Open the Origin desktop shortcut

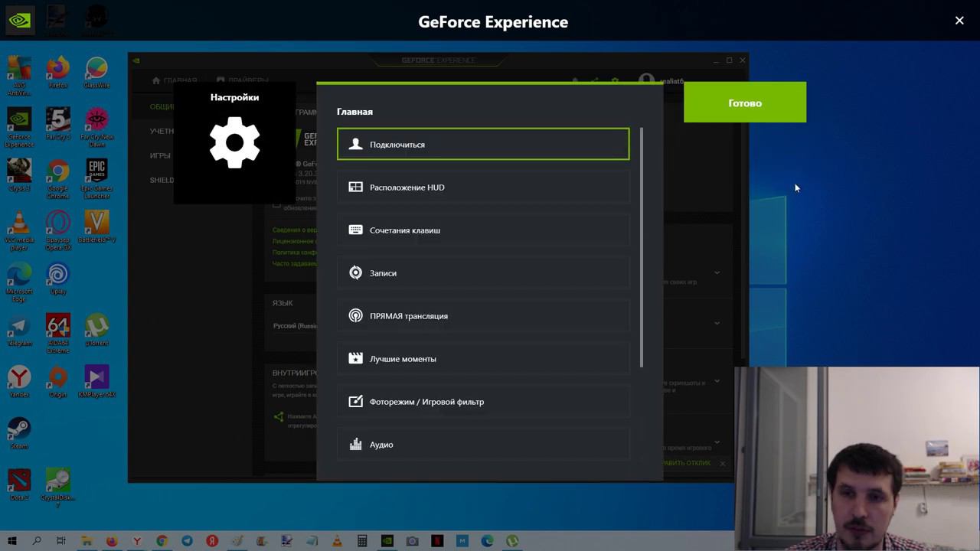click(x=58, y=381)
